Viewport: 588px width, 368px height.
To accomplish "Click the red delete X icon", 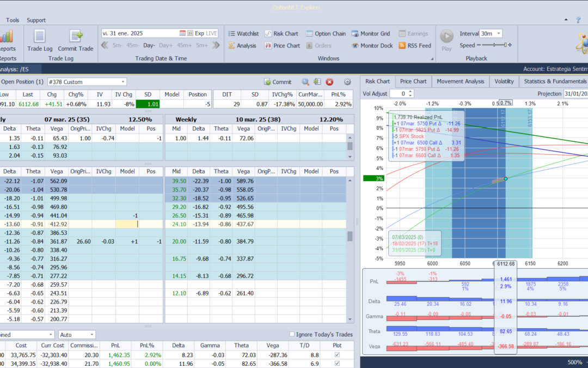I will (329, 82).
